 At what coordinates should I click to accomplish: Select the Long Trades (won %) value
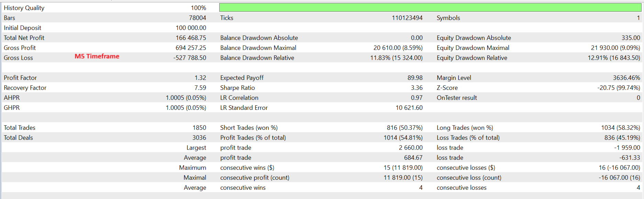(x=620, y=128)
